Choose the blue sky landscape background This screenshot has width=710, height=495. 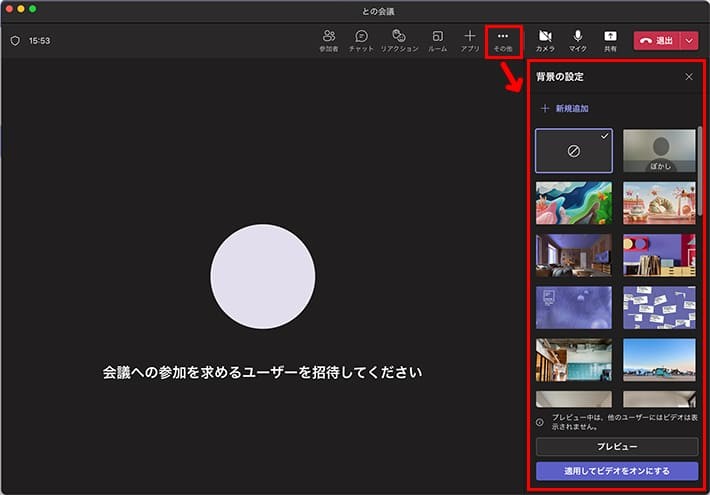tap(659, 360)
